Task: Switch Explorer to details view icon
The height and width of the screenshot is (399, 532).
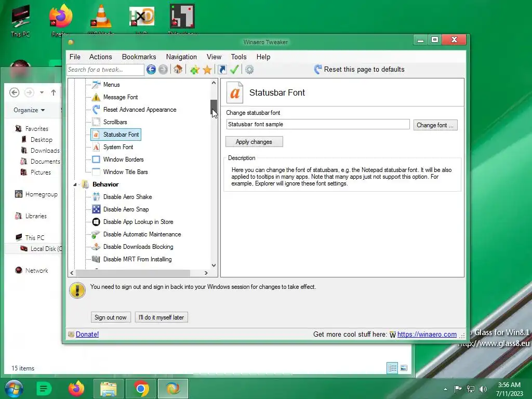Action: pos(392,368)
